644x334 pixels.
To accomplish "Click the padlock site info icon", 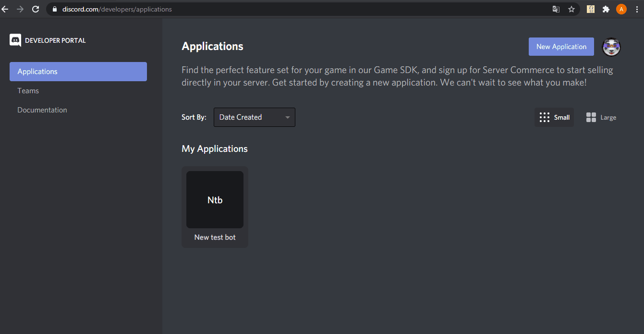I will tap(54, 9).
